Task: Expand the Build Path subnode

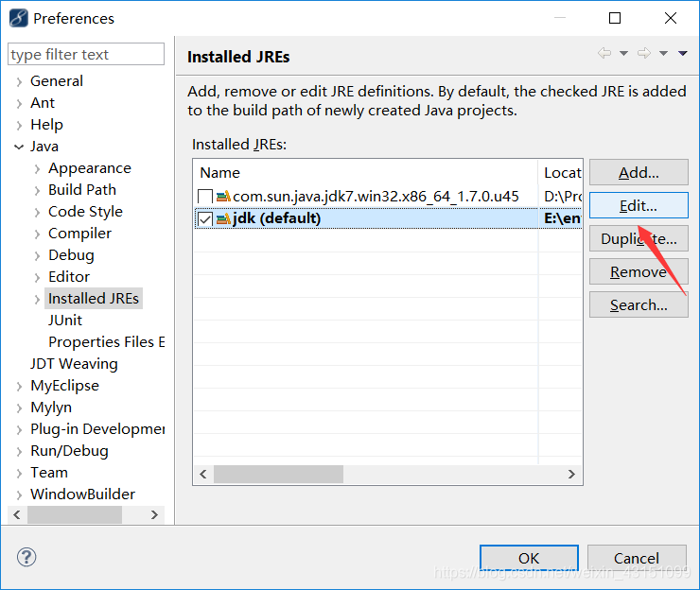Action: (37, 191)
